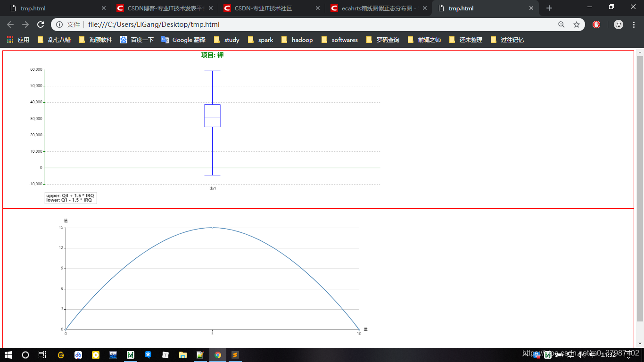Image resolution: width=644 pixels, height=362 pixels.
Task: Click the boxplot box for idx1
Action: [x=212, y=115]
